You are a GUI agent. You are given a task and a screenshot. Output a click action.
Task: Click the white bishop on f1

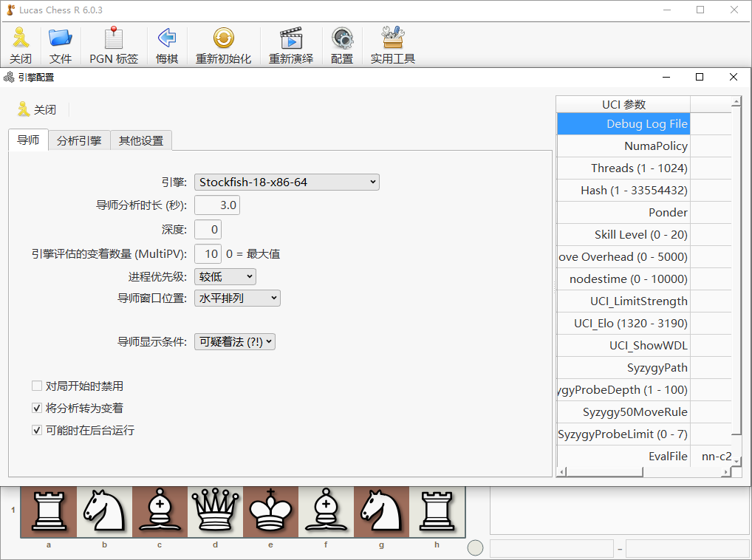326,511
